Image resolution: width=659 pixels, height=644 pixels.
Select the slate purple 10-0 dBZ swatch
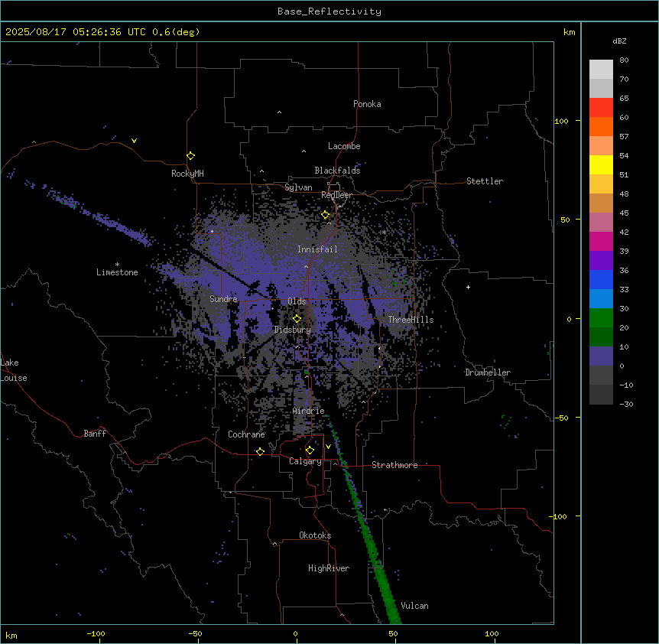[601, 356]
